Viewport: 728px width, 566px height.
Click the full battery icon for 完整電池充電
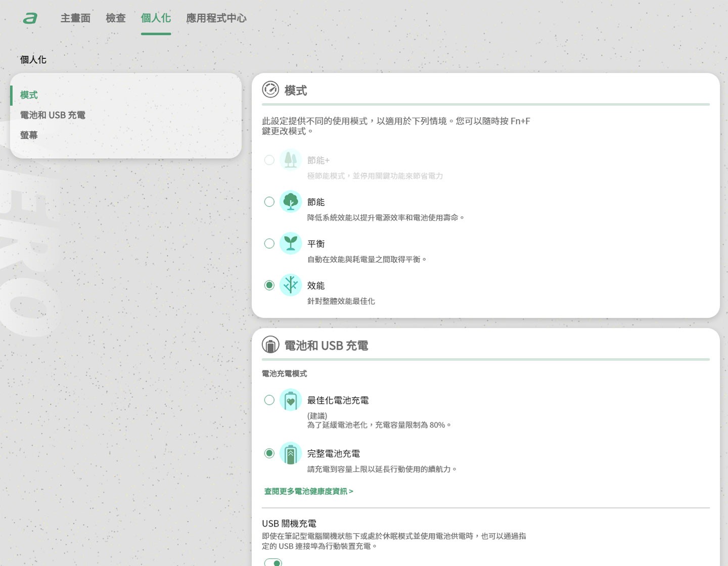(291, 453)
